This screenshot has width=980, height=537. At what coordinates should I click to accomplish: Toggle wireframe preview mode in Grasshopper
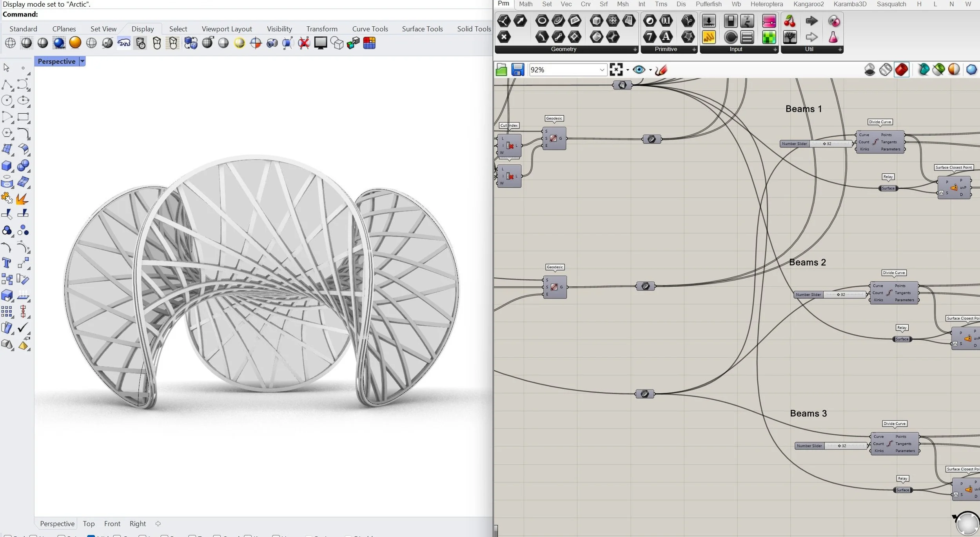pyautogui.click(x=886, y=70)
